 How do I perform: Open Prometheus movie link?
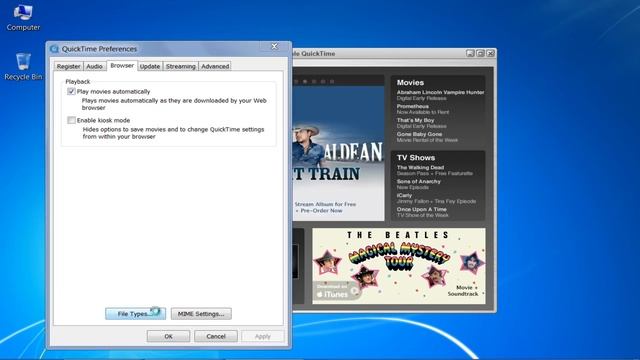point(413,106)
